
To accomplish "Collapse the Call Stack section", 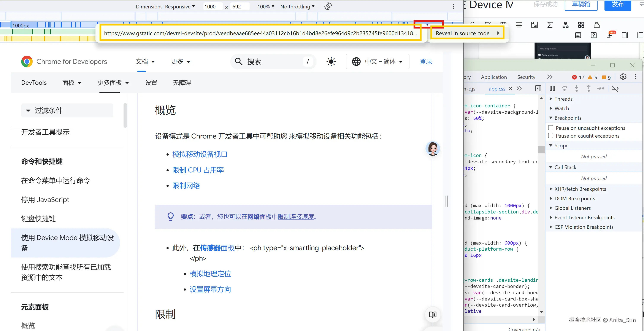I will pyautogui.click(x=565, y=167).
